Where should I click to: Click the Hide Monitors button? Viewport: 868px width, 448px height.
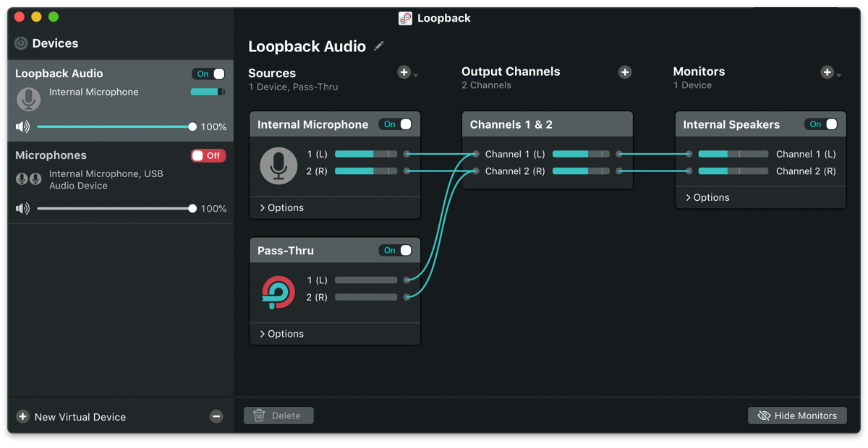798,415
